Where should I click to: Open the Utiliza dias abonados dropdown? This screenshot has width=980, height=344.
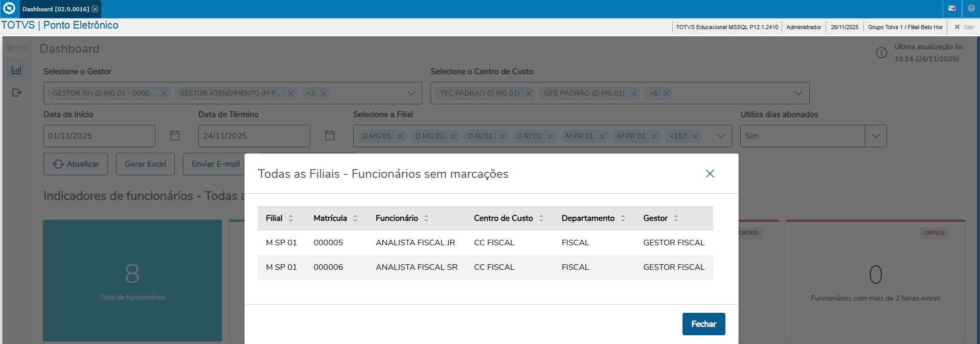(x=876, y=136)
